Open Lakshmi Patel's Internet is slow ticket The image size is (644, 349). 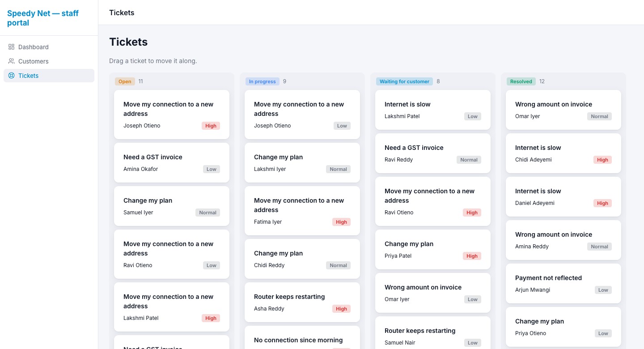click(433, 110)
